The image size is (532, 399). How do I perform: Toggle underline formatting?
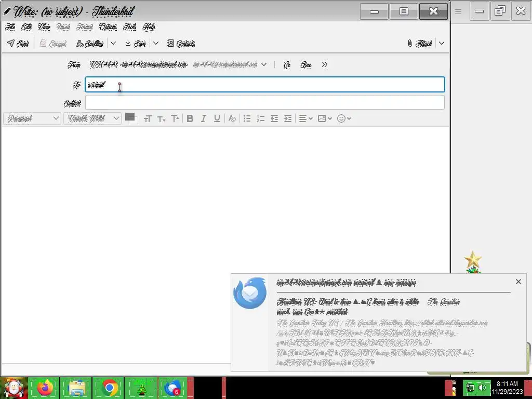217,118
